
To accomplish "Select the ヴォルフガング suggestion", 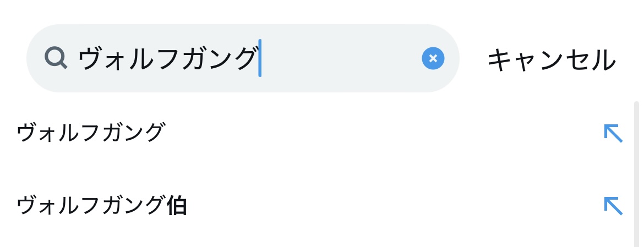I will click(x=91, y=133).
